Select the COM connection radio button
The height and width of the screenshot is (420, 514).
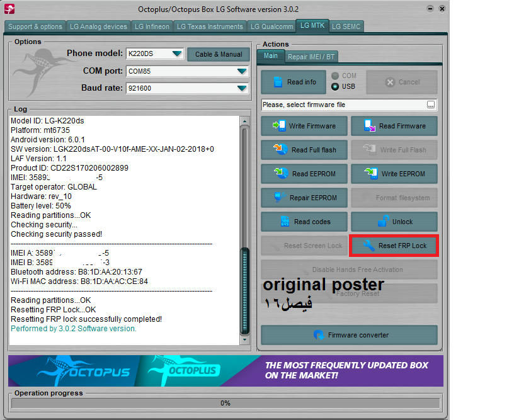pyautogui.click(x=335, y=76)
